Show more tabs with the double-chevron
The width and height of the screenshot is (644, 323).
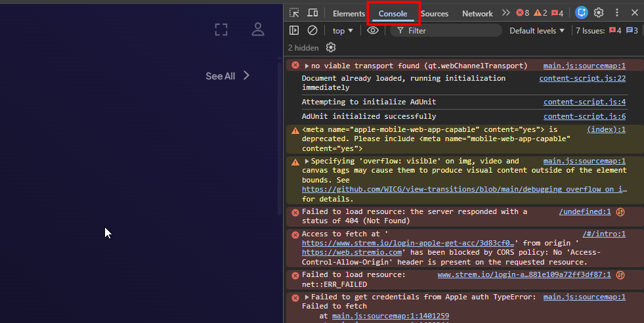click(505, 13)
